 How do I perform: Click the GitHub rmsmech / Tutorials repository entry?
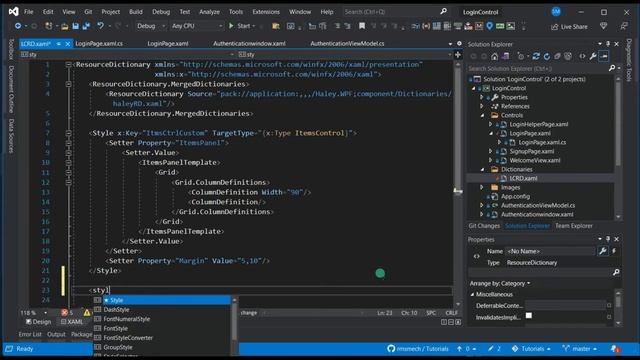(x=418, y=349)
